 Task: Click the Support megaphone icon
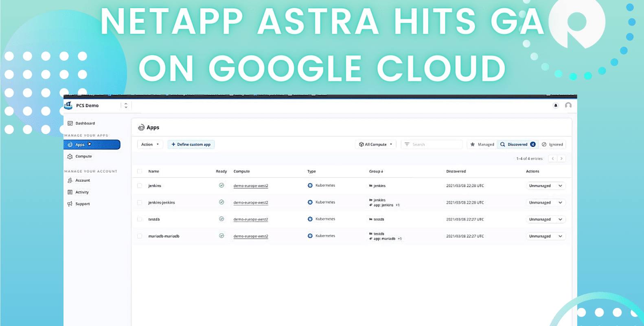click(x=70, y=204)
